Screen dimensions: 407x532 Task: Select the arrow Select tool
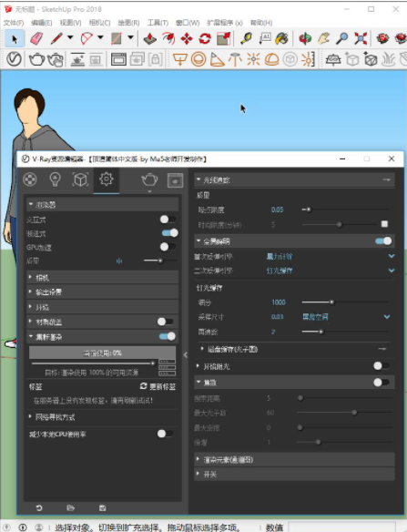15,38
